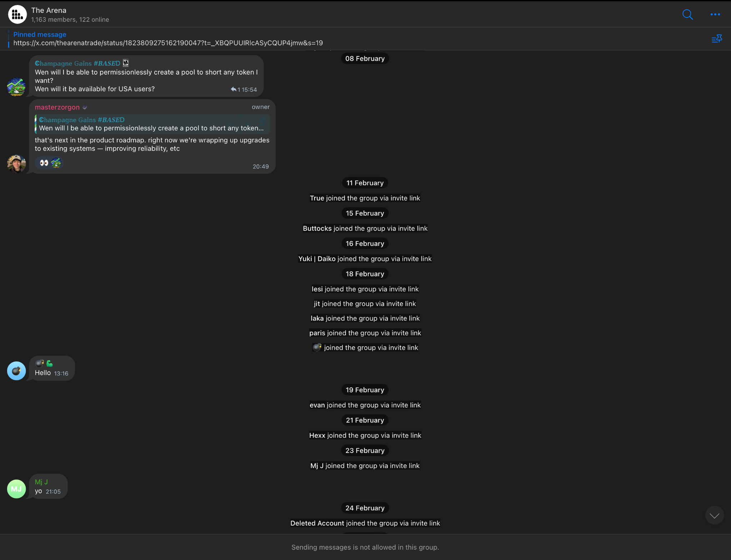Click the MJ green avatar
This screenshot has width=731, height=560.
click(16, 489)
